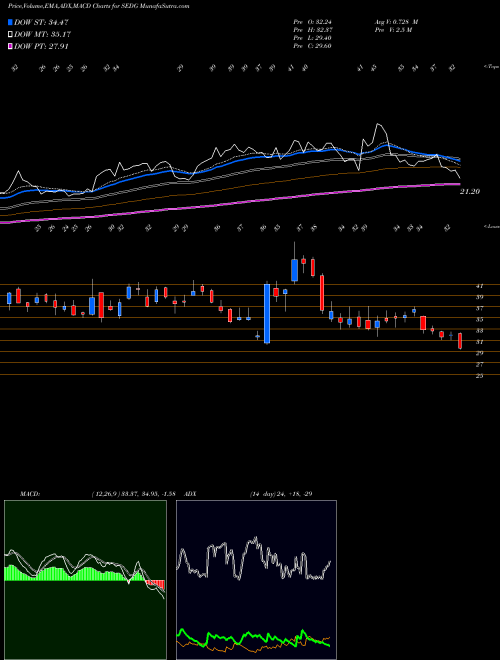Click the chart title mentioning SEDG MunafaSutra.com
This screenshot has width=500, height=660.
point(98,6)
